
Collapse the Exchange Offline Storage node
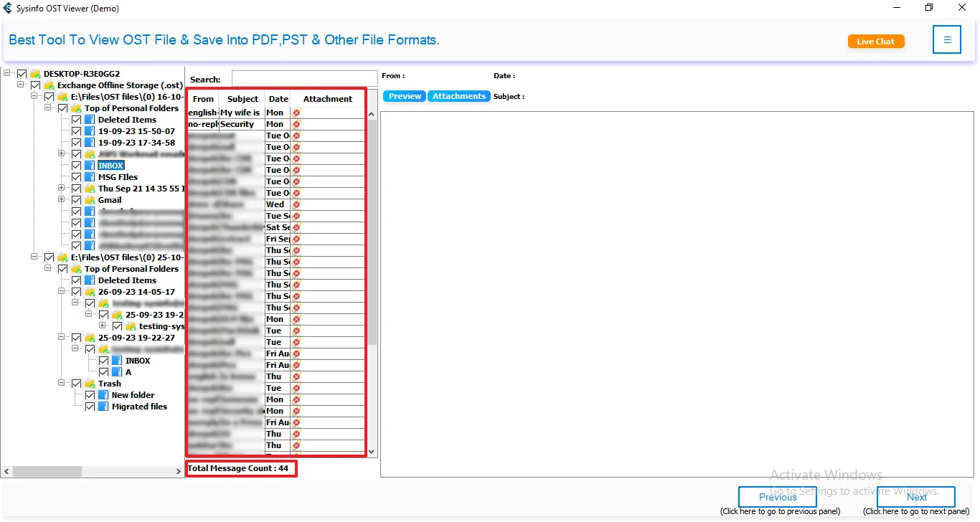(21, 85)
